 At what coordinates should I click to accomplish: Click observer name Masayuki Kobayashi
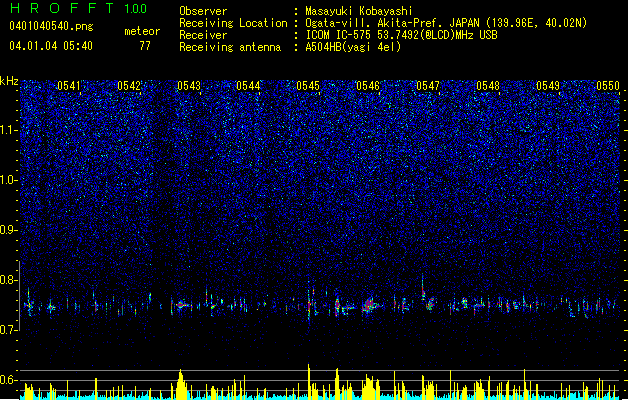coord(359,11)
